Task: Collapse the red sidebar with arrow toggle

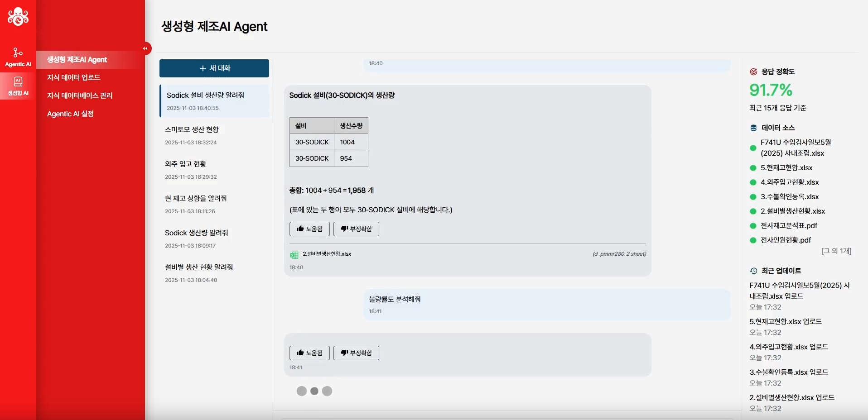Action: click(x=145, y=48)
